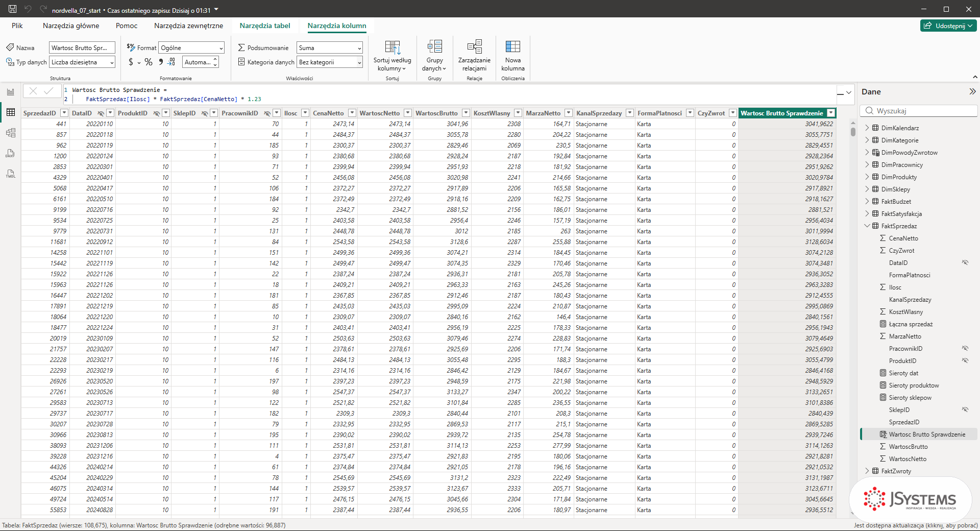Toggle thousands separator comma format
The width and height of the screenshot is (980, 531).
click(x=160, y=62)
